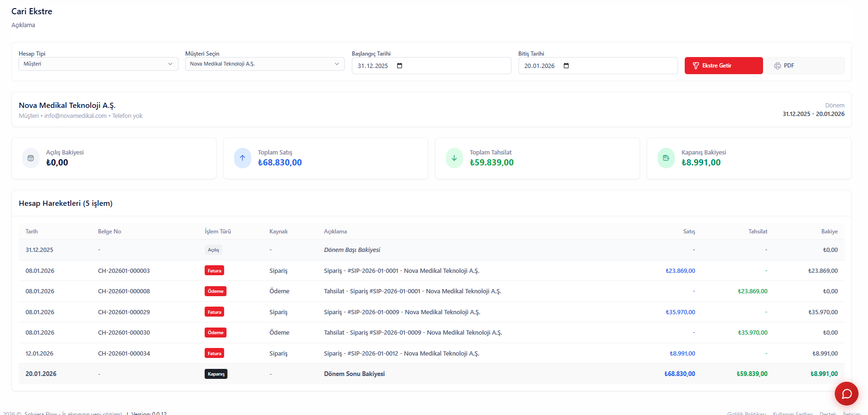Click the calendar icon in Bitiş Tarihi
Image resolution: width=868 pixels, height=415 pixels.
566,66
